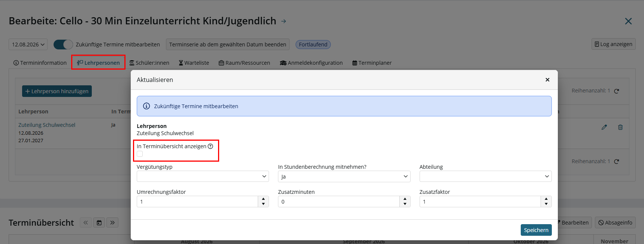Close the Aktualisieren dialog
The image size is (644, 244).
pyautogui.click(x=547, y=80)
